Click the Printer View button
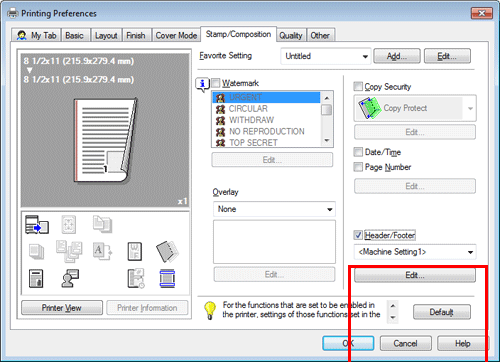The width and height of the screenshot is (500, 362). 62,308
